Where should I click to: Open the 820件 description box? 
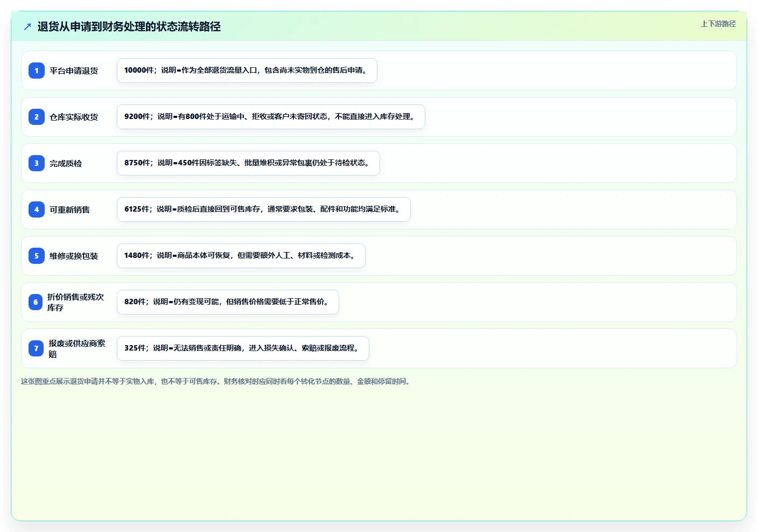[228, 302]
